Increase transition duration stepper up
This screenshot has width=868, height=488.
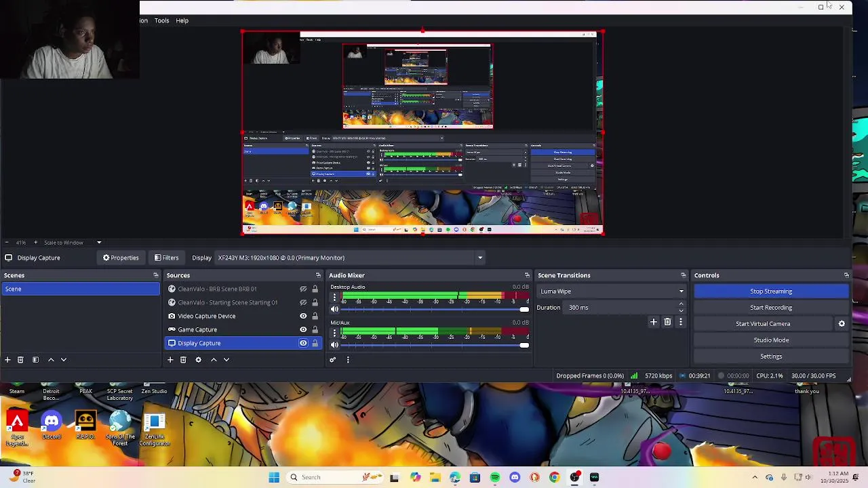[x=681, y=304]
